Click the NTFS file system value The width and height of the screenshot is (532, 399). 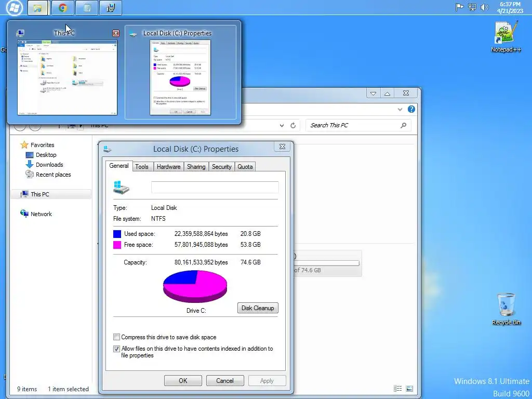pos(158,219)
